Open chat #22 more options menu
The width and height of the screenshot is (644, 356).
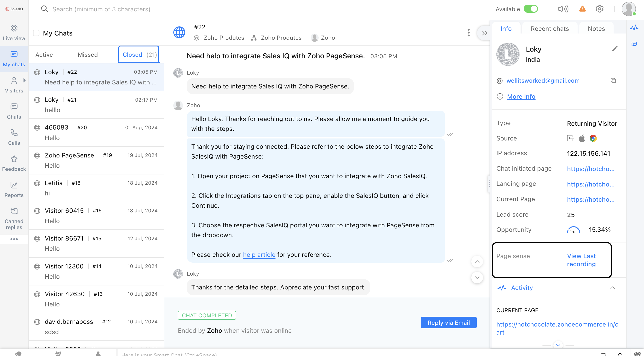(x=468, y=32)
